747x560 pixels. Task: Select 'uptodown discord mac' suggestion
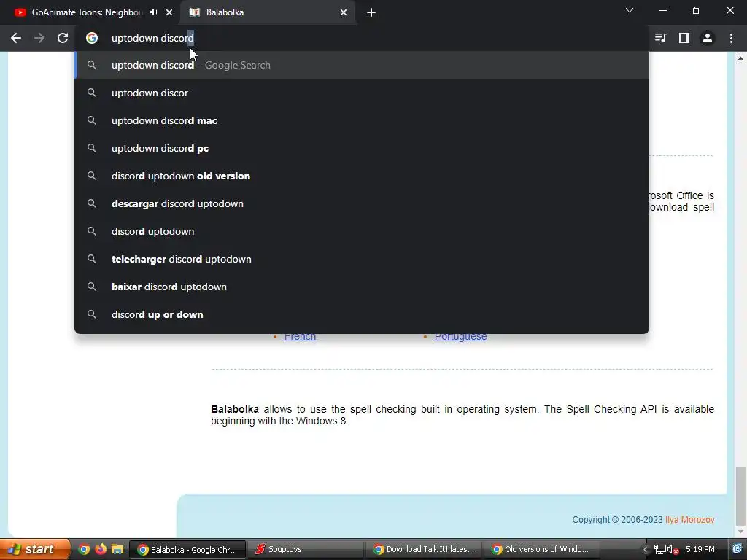(x=362, y=120)
